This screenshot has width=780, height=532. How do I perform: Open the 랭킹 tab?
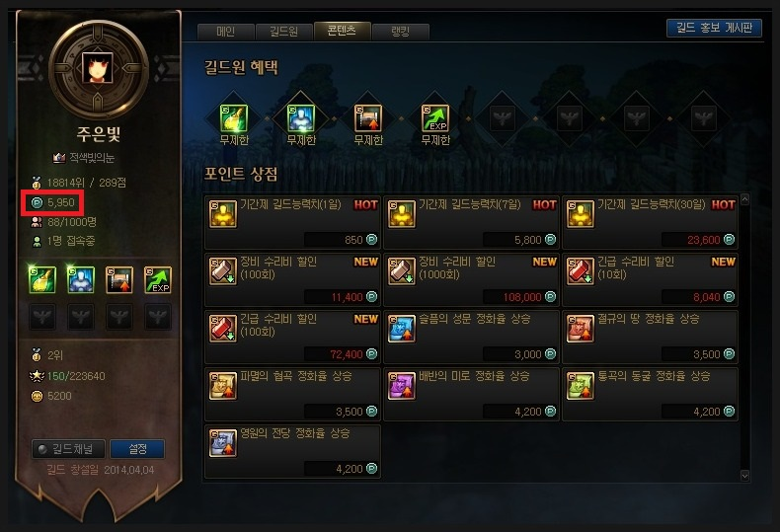[401, 32]
